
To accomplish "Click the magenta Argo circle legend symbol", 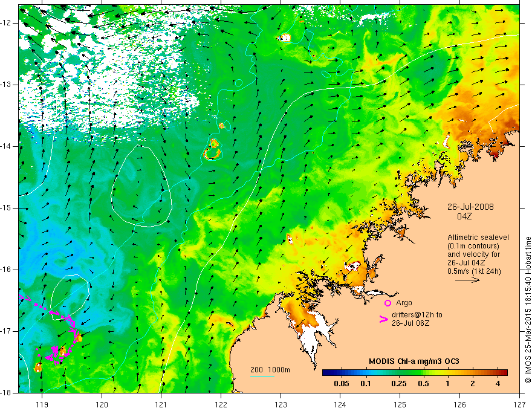I will pos(388,303).
